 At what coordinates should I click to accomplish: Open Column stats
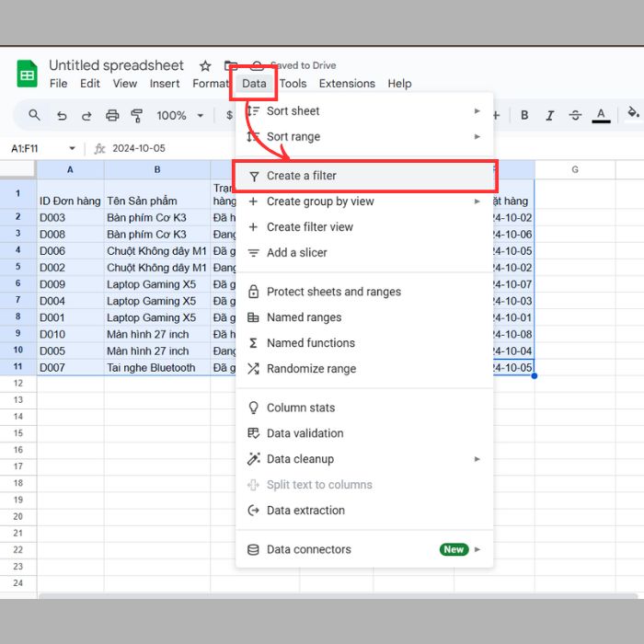pos(364,408)
